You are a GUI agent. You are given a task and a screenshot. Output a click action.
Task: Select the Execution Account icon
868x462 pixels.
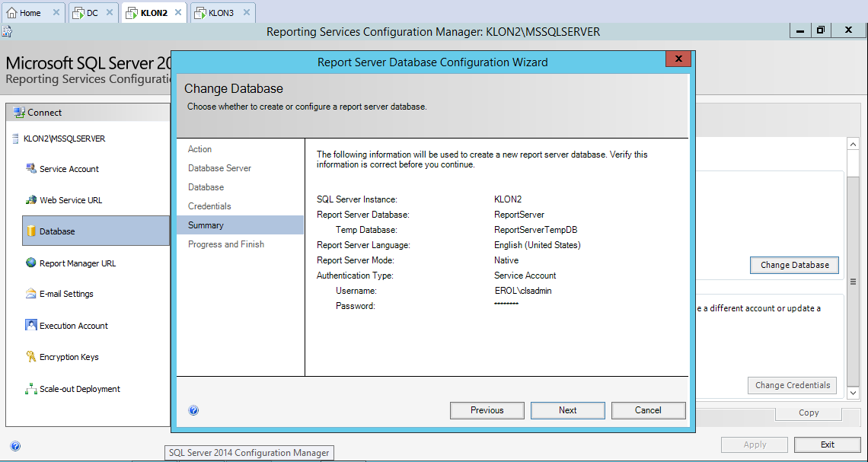[x=31, y=325]
